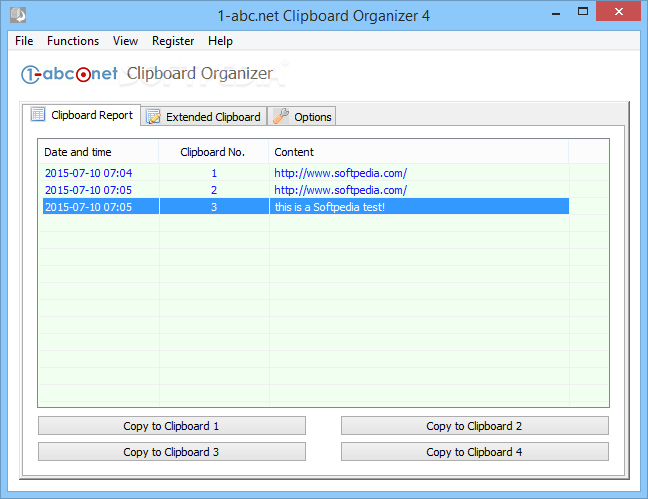This screenshot has height=499, width=648.
Task: Switch to the Options tab
Action: tap(302, 117)
